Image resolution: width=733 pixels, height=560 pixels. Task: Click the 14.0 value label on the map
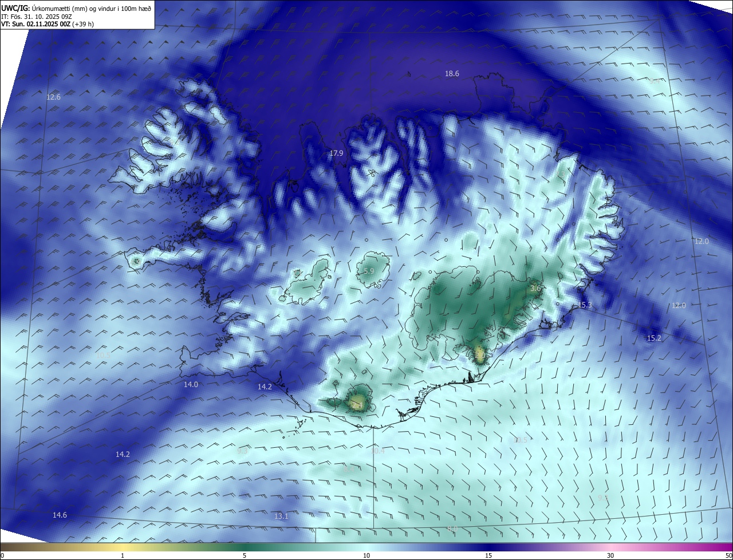point(191,385)
